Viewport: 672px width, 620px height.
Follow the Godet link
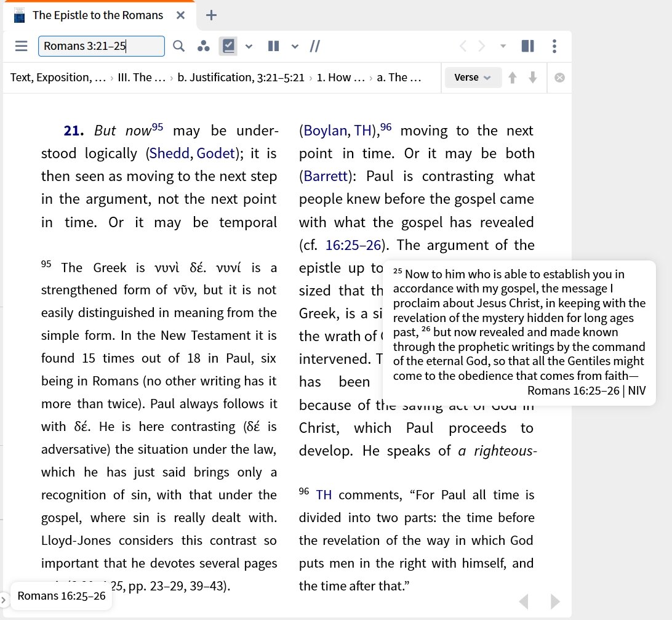(216, 153)
